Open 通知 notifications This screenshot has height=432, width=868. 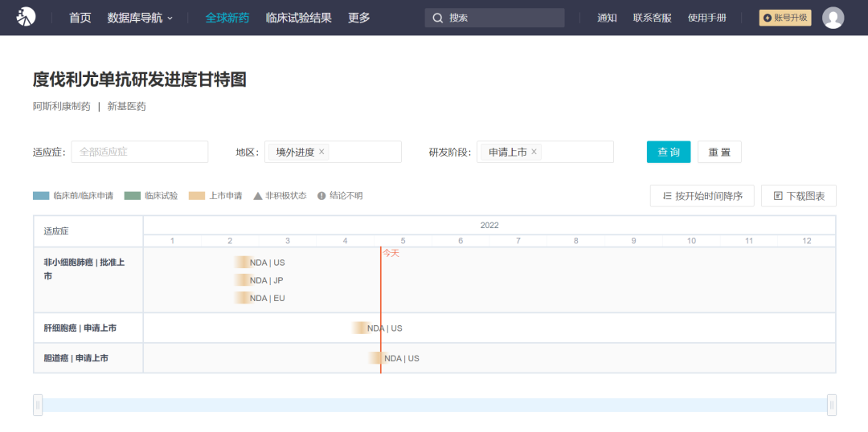tap(607, 18)
